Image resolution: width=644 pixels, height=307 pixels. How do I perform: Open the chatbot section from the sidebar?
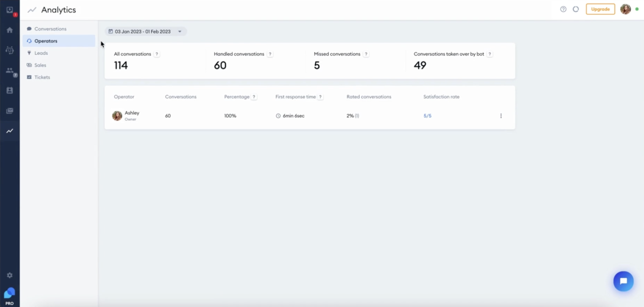point(9,50)
